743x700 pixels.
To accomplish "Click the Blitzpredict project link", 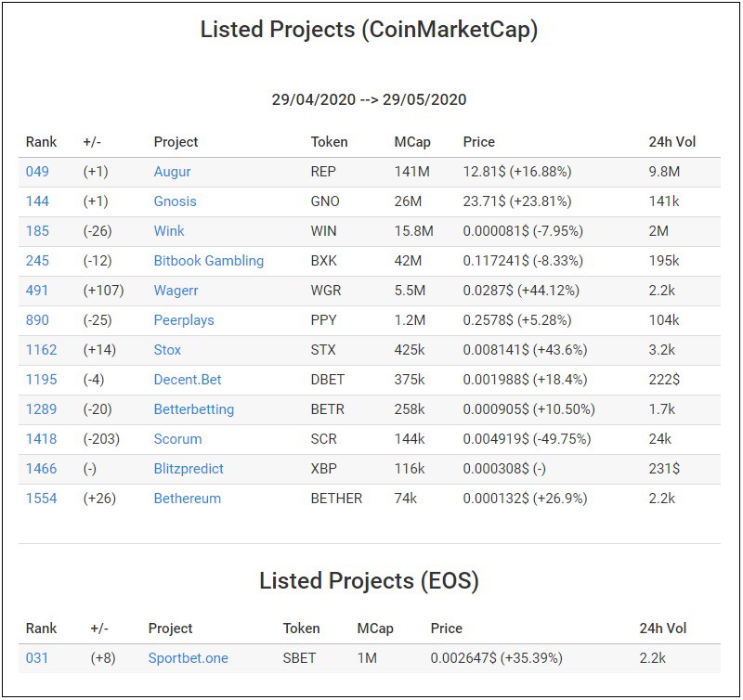I will (x=189, y=469).
